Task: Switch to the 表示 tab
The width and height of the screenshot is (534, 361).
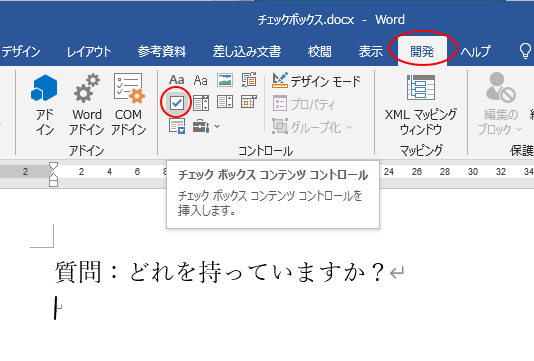Action: tap(371, 52)
